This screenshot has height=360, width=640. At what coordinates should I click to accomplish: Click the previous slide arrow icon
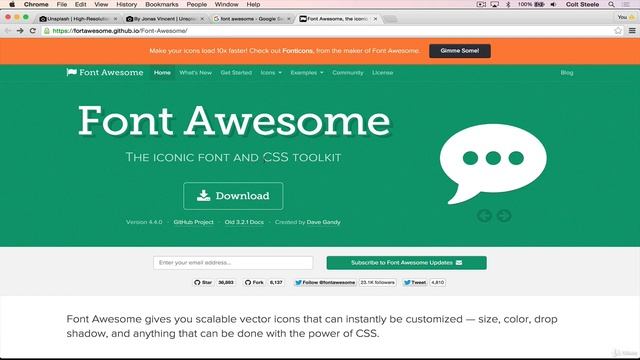tap(484, 216)
